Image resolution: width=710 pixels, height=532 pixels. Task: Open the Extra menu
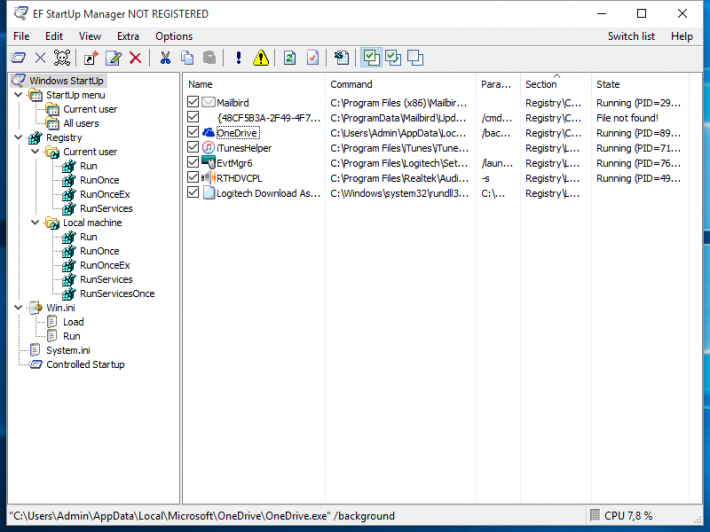[x=128, y=36]
